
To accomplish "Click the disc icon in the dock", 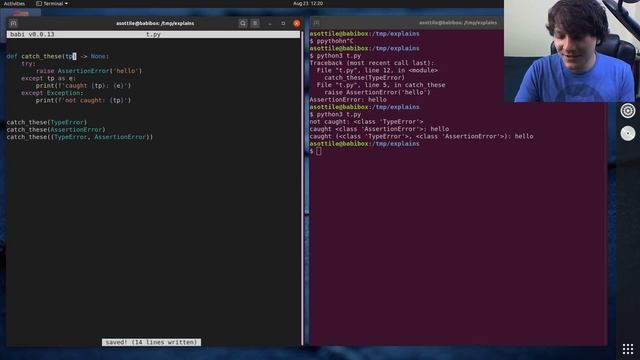I will click(628, 133).
